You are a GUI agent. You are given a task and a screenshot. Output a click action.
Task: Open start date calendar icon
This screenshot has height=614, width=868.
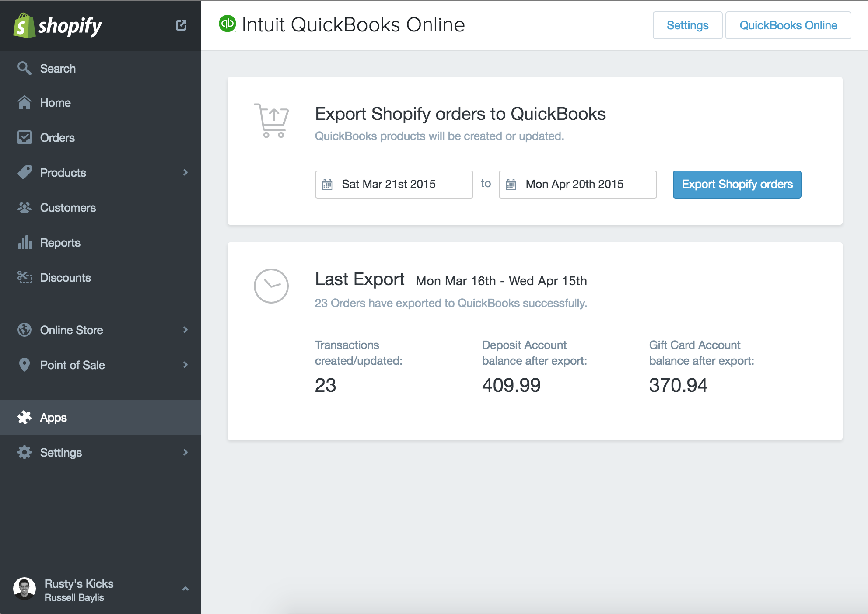click(x=327, y=185)
